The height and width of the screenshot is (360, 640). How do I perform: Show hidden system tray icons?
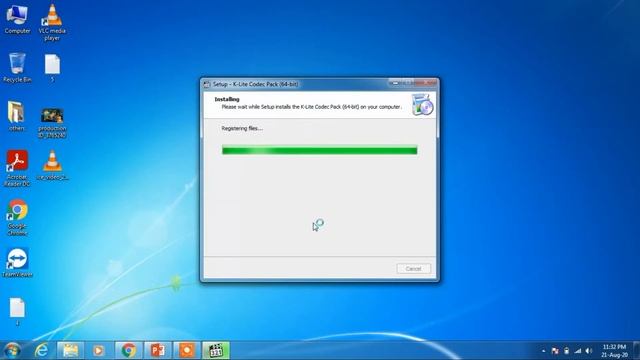pyautogui.click(x=543, y=351)
